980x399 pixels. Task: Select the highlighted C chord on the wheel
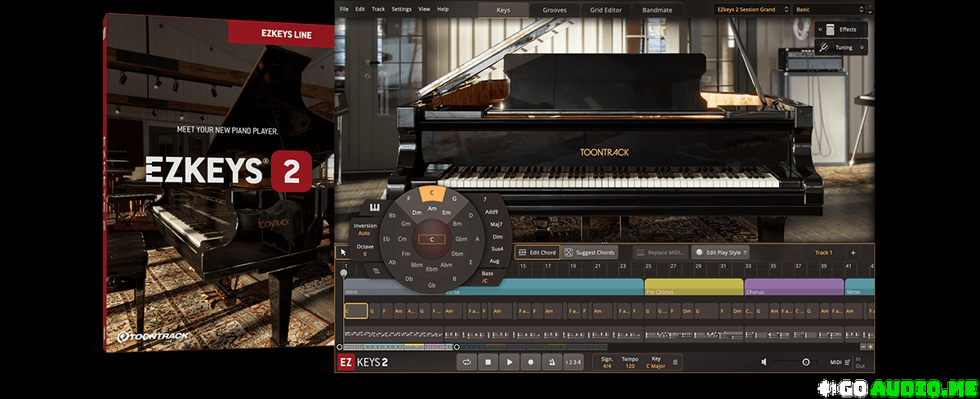coord(432,194)
